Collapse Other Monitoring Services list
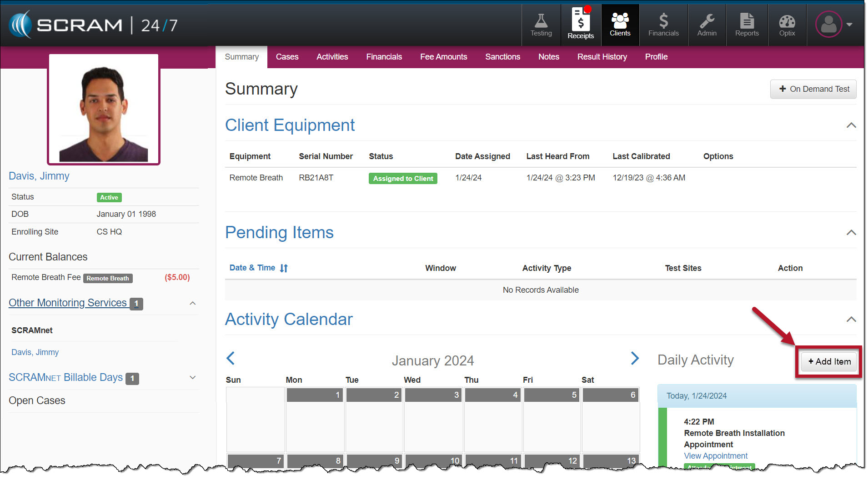Screen dimensions: 868x480 click(x=192, y=303)
